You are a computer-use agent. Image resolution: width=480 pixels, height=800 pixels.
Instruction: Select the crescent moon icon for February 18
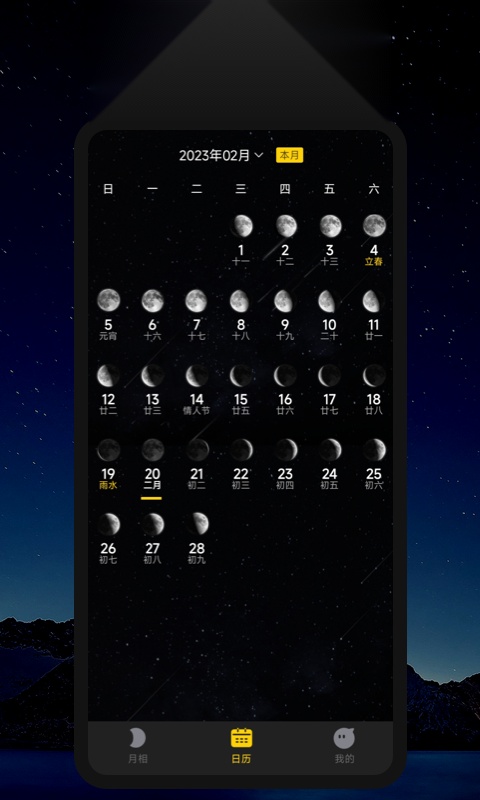point(374,376)
